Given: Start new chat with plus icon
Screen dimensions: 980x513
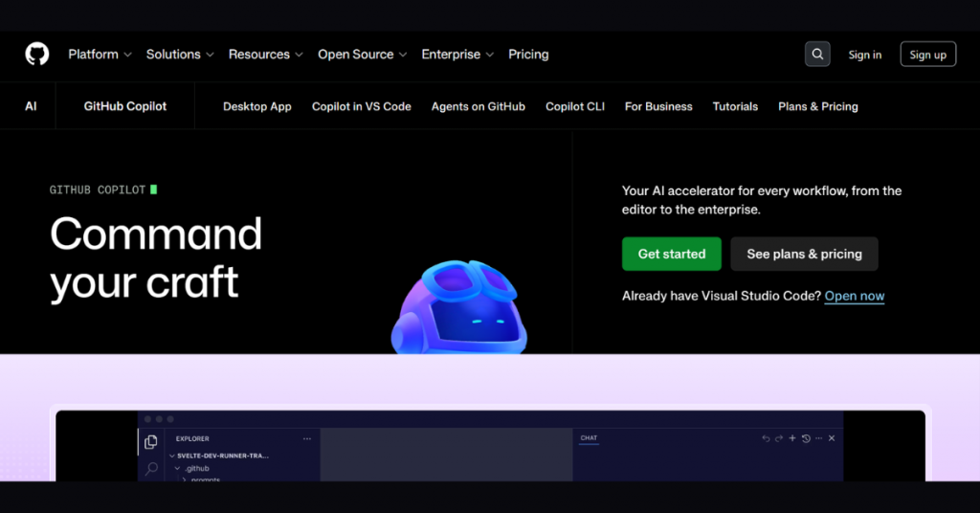Looking at the screenshot, I should pos(791,438).
